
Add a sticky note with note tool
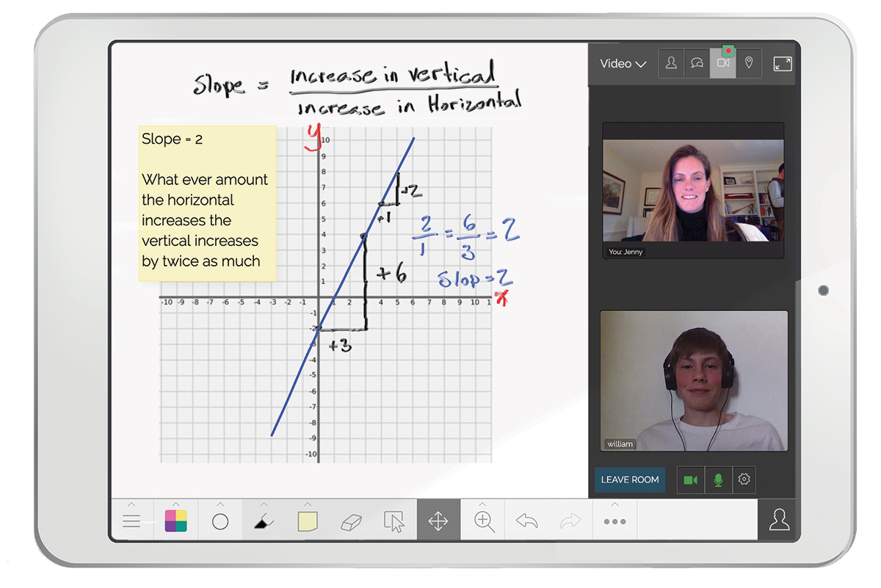coord(308,521)
